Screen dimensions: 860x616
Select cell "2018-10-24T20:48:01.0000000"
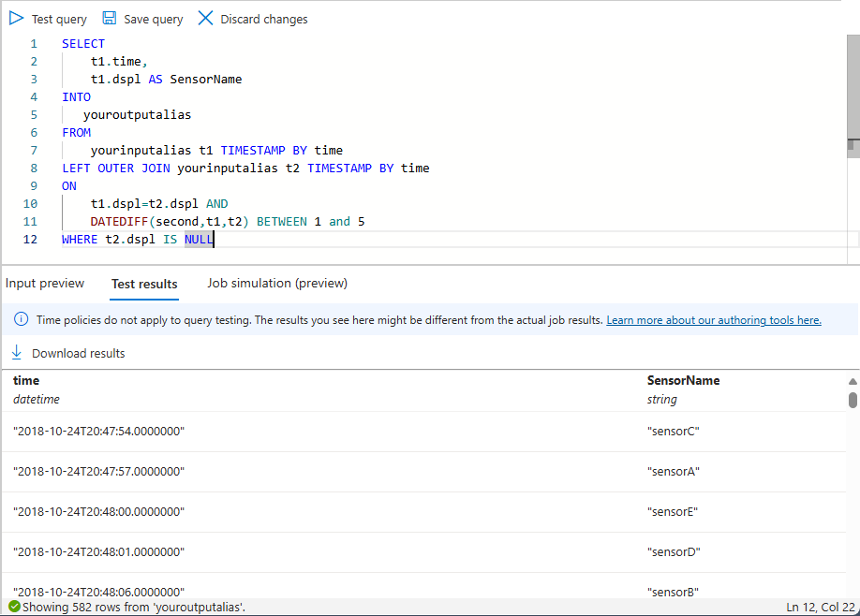coord(98,552)
